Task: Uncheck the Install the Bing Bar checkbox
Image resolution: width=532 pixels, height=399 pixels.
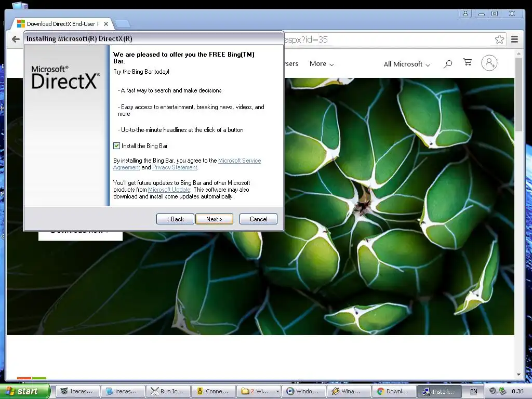Action: tap(116, 146)
